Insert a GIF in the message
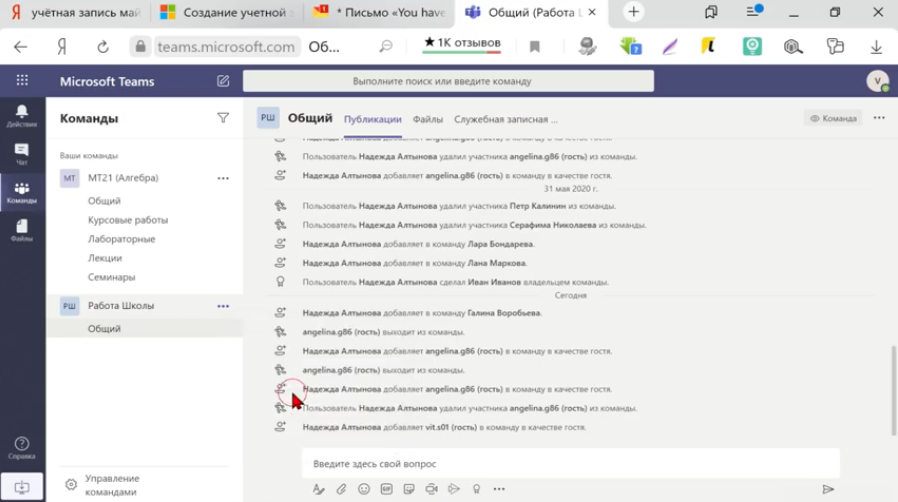Screen dimensions: 898x502 tap(387, 489)
